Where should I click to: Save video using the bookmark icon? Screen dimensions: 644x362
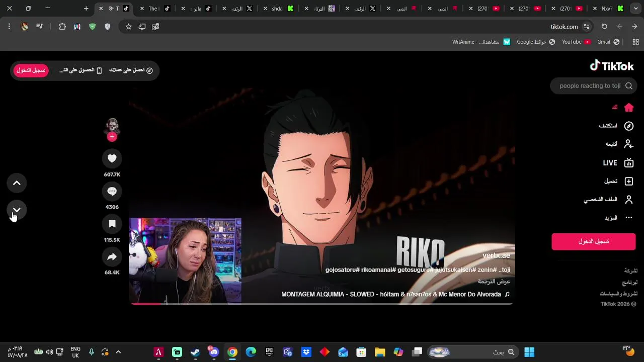pos(112,224)
